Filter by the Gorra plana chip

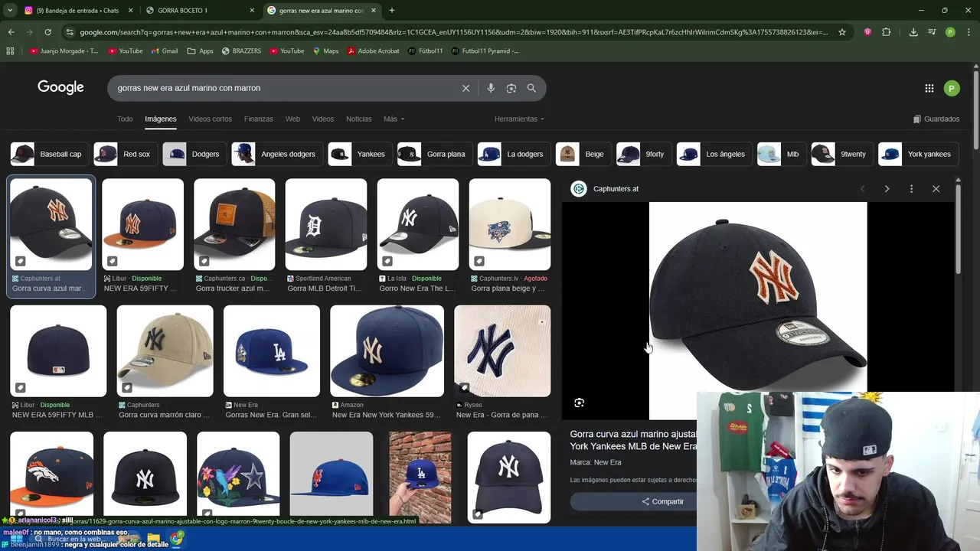[434, 154]
